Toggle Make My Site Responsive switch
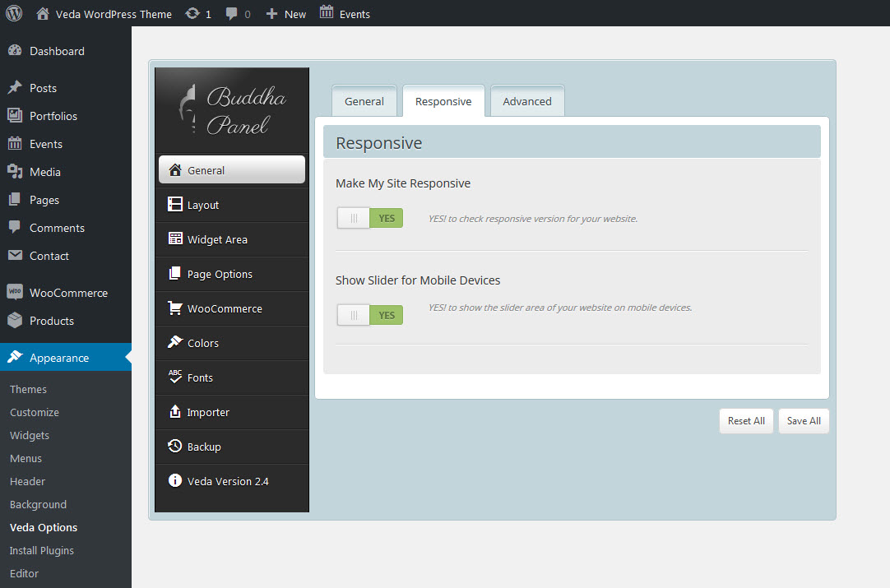Screen dimensions: 890x588 click(x=370, y=218)
